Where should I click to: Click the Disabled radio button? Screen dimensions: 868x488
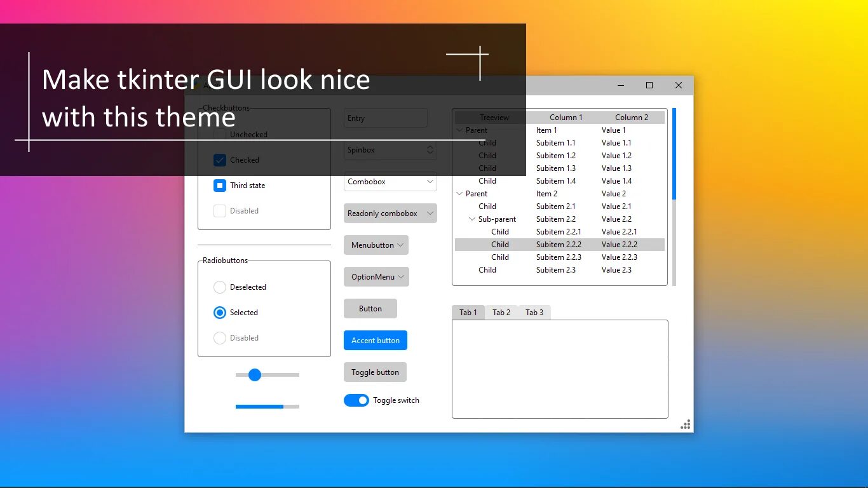pyautogui.click(x=220, y=338)
